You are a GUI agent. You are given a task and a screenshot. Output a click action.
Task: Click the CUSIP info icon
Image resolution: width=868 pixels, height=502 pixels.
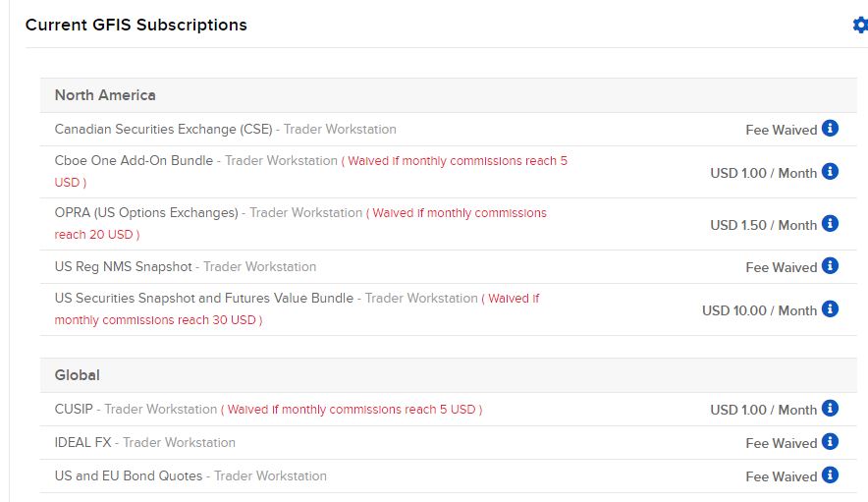click(830, 408)
